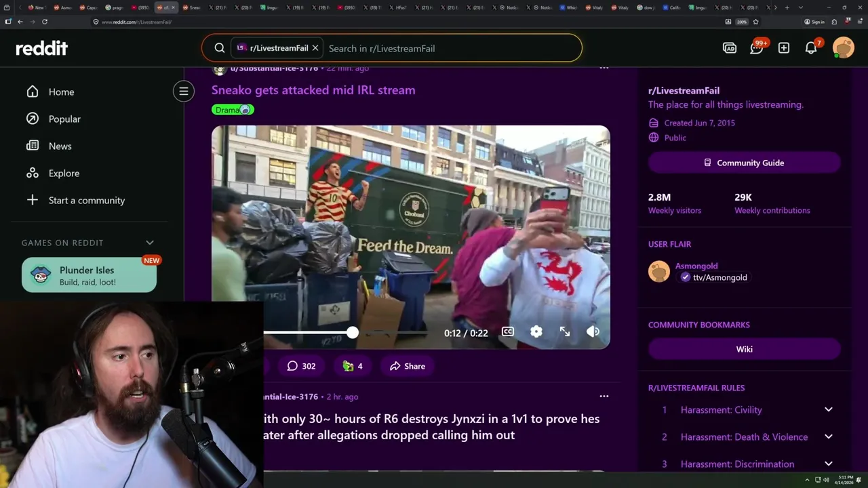This screenshot has width=868, height=488.
Task: Share the Sneako post
Action: (408, 366)
